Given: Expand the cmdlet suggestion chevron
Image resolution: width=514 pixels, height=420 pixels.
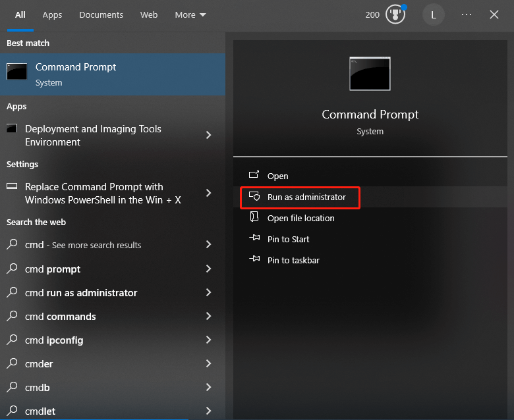Looking at the screenshot, I should click(x=208, y=411).
